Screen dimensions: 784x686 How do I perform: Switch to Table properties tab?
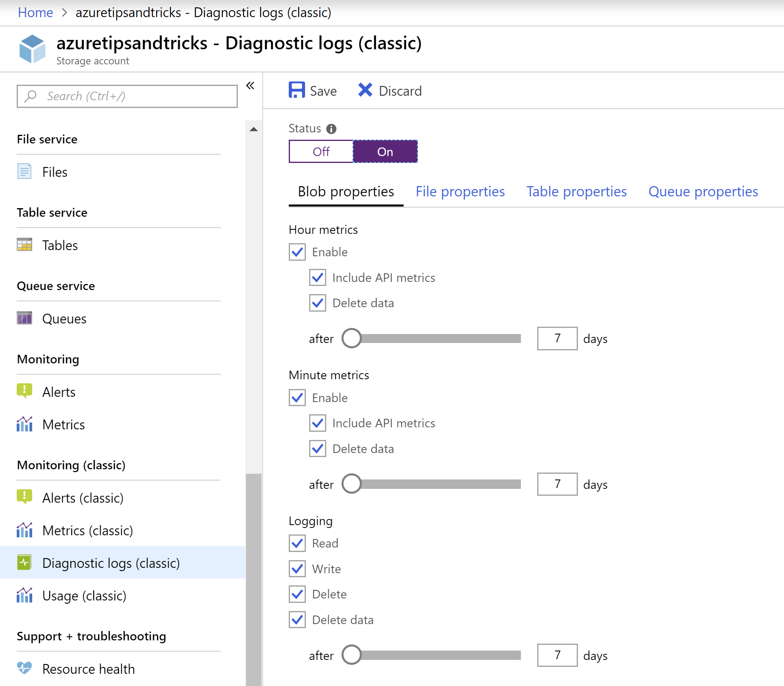pos(577,191)
